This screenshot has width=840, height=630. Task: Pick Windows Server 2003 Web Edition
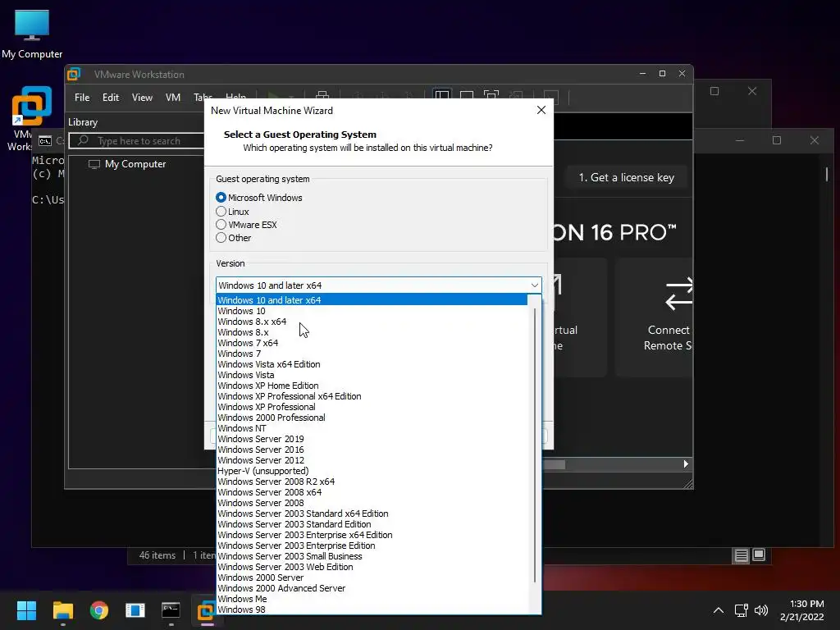pyautogui.click(x=372, y=567)
